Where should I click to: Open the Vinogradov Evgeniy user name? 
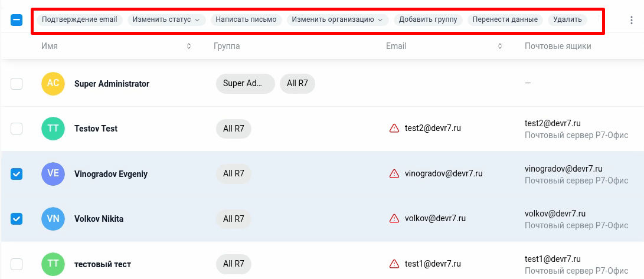click(x=111, y=174)
